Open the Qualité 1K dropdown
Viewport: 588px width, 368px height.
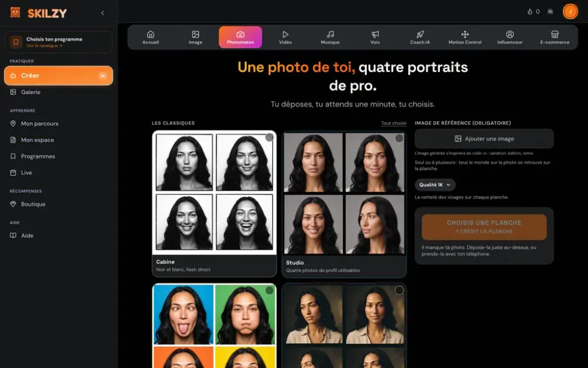pyautogui.click(x=435, y=185)
